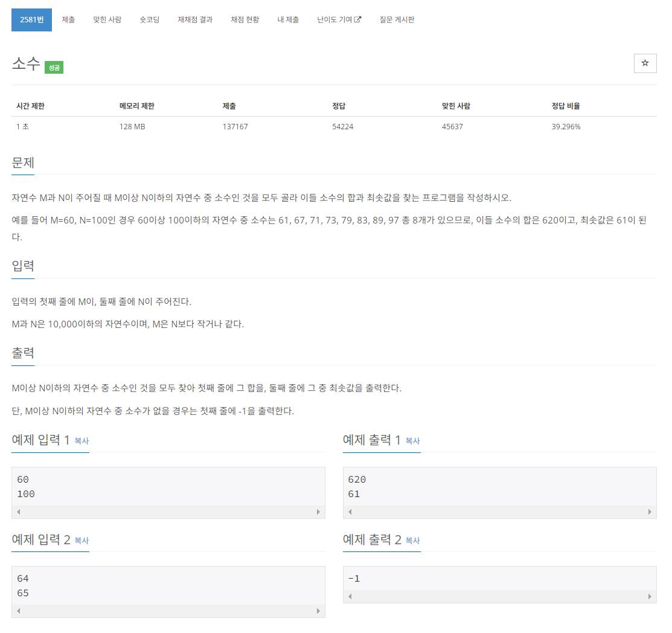Click left scroll arrow in 예제 출력 1
The height and width of the screenshot is (633, 672).
(350, 512)
